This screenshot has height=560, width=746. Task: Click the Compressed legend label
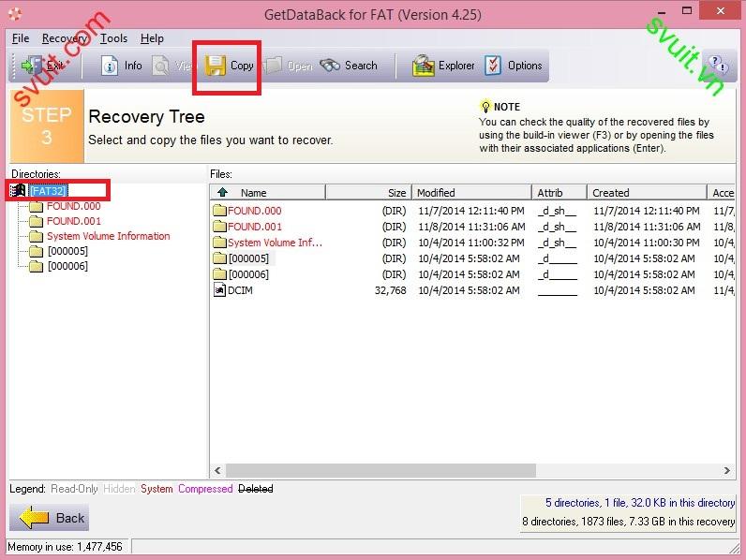205,489
